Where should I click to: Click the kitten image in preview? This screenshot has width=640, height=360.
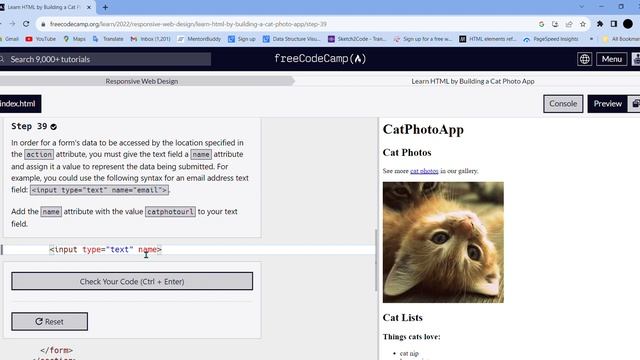pyautogui.click(x=443, y=242)
